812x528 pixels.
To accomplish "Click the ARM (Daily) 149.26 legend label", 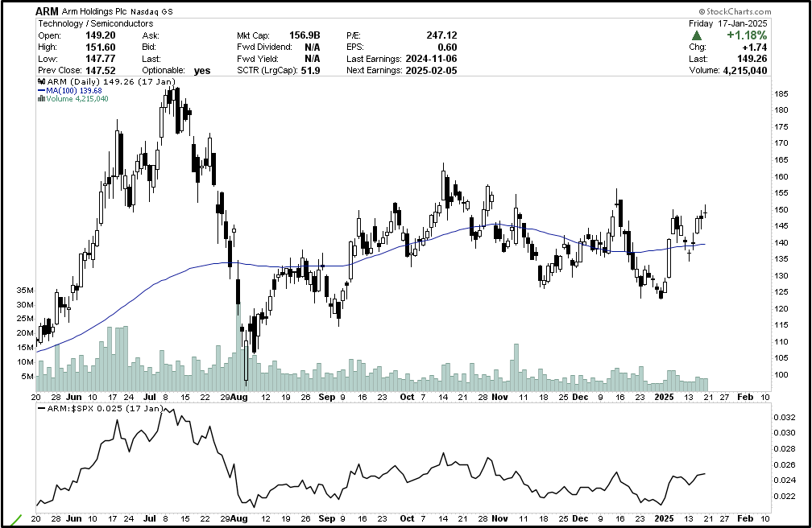I will [x=111, y=82].
